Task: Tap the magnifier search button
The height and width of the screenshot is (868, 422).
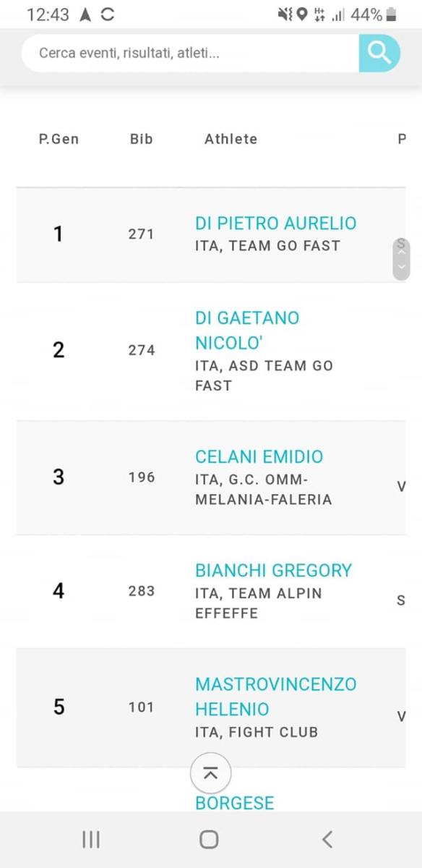Action: click(x=379, y=53)
